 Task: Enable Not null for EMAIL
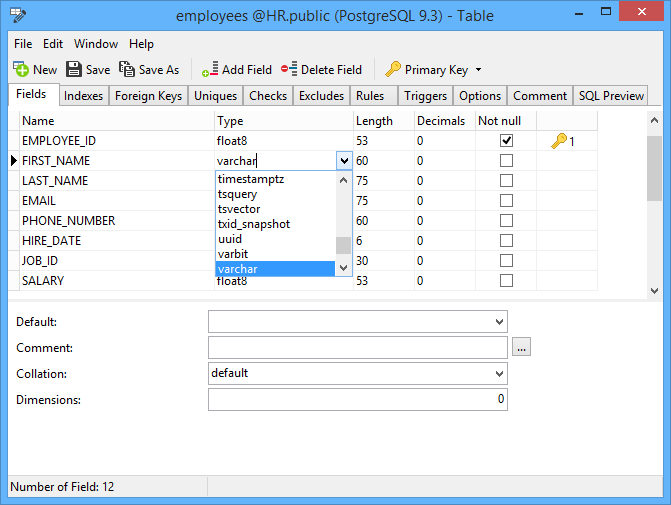(506, 201)
